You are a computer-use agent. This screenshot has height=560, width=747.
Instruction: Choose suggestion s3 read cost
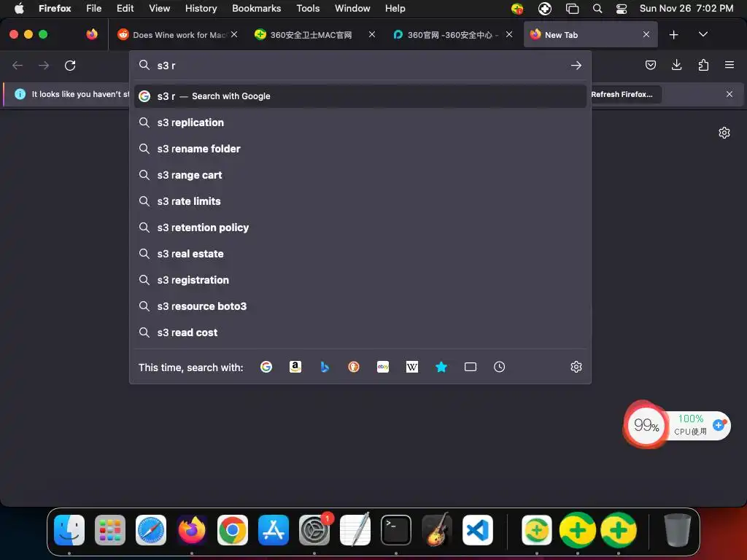coord(360,332)
